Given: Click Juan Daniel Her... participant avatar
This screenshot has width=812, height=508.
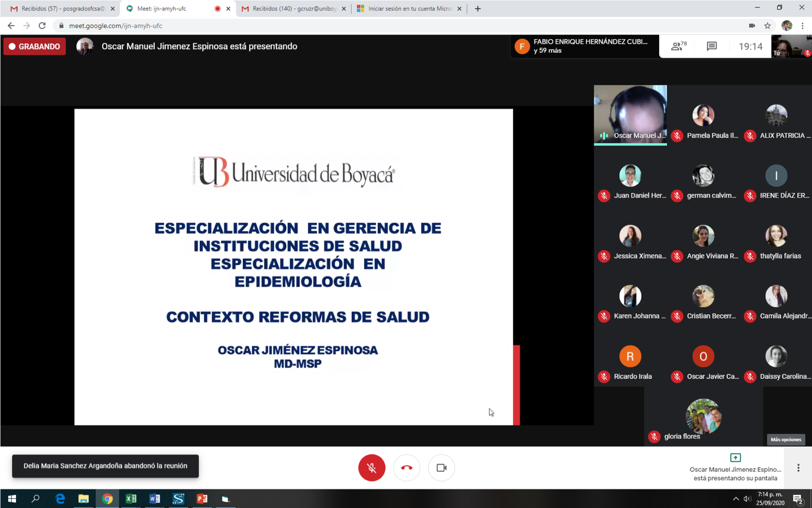Looking at the screenshot, I should 630,176.
